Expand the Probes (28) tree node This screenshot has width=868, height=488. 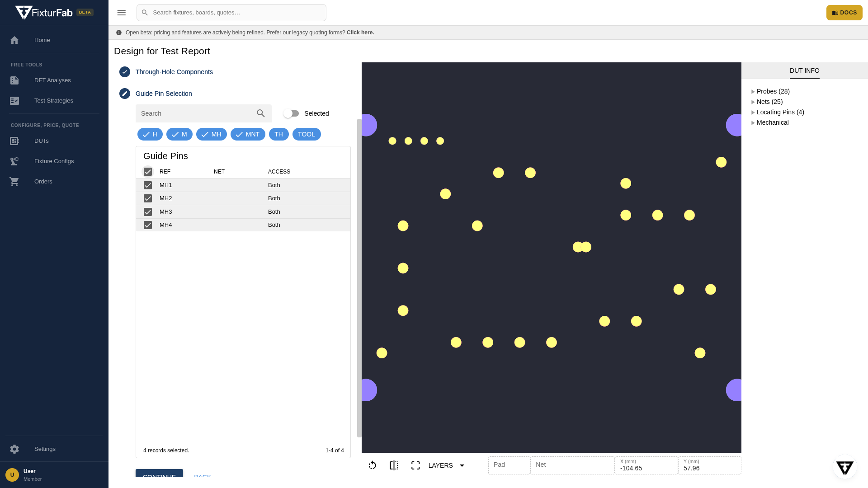753,92
